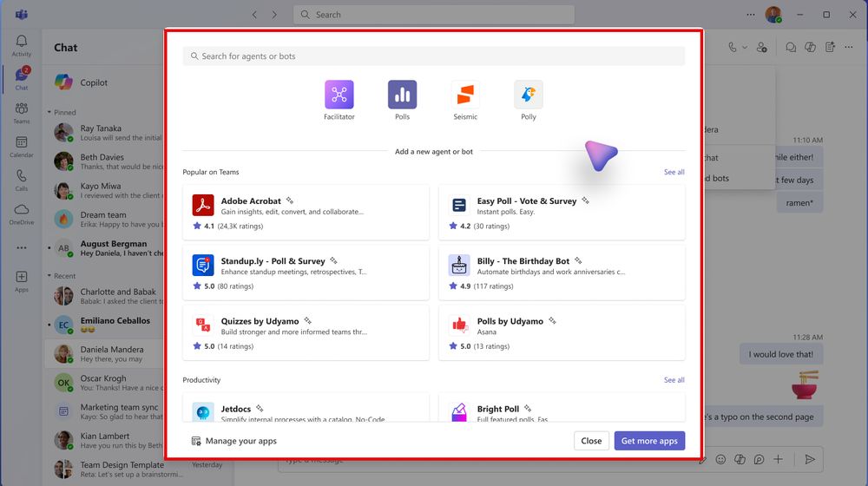Click Get more apps button
Screen dimensions: 868x486
point(649,441)
